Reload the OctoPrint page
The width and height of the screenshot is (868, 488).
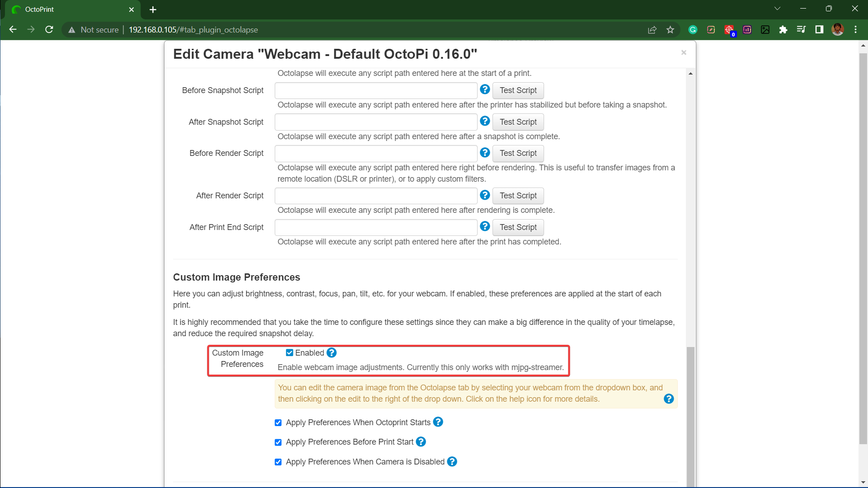coord(49,30)
